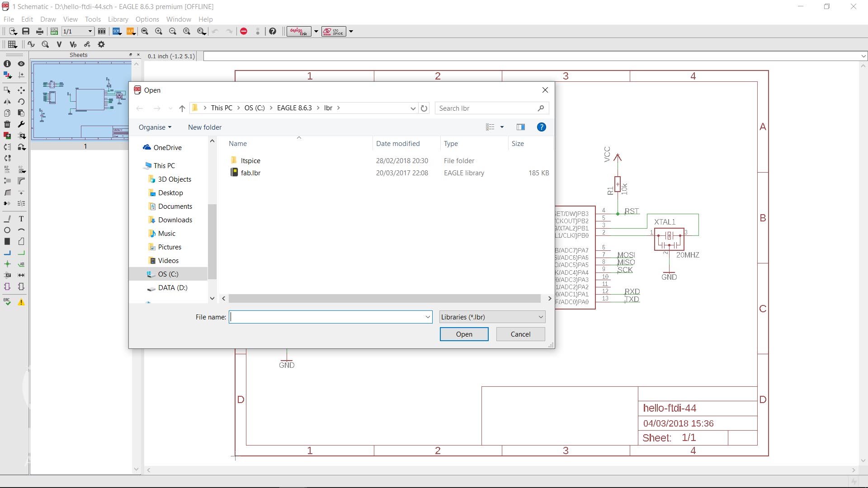Click the Sheet 1 thumbnail preview
868x488 pixels.
(x=81, y=101)
